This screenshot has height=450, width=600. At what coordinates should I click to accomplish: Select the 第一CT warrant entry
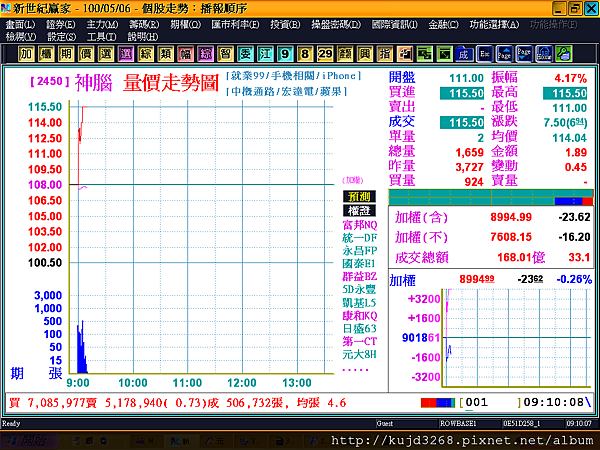point(360,341)
